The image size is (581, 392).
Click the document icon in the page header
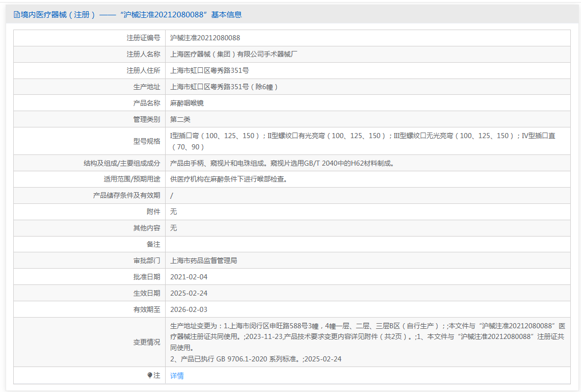[16, 15]
